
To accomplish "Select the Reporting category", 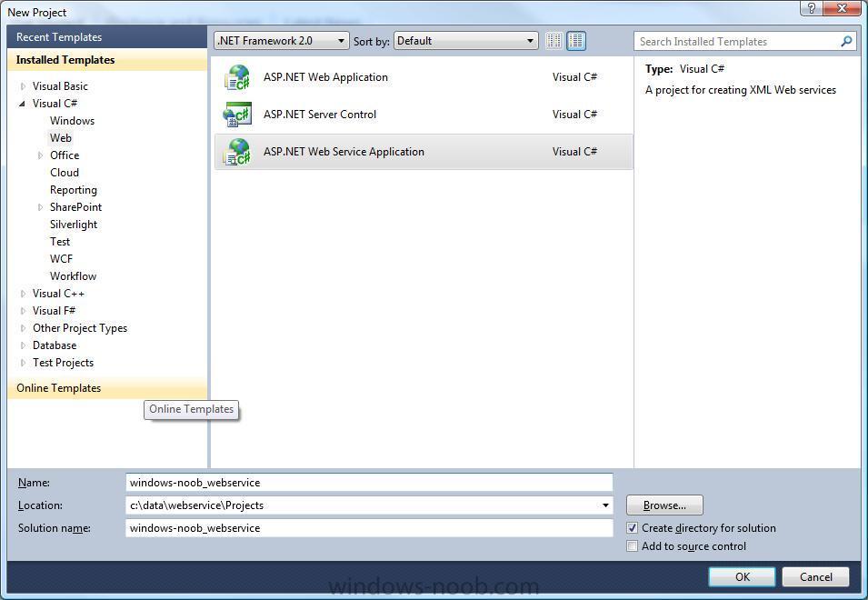I will click(x=73, y=190).
